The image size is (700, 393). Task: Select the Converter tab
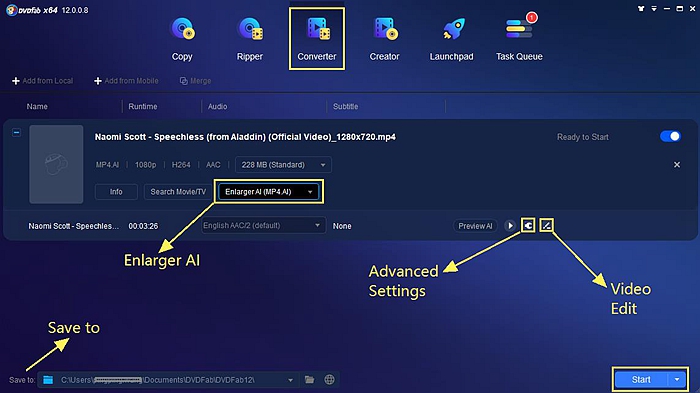317,39
